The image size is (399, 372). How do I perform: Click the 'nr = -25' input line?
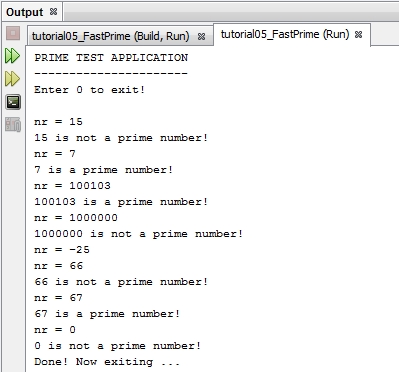[x=62, y=250]
